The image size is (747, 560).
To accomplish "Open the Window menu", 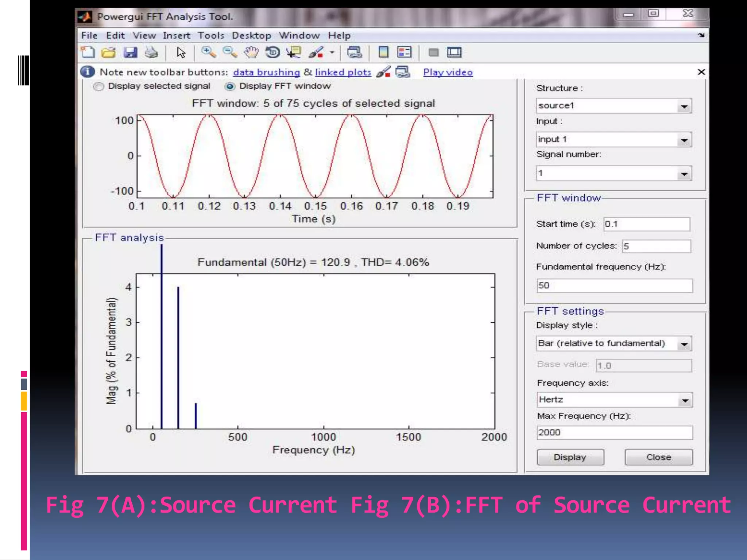I will point(299,35).
